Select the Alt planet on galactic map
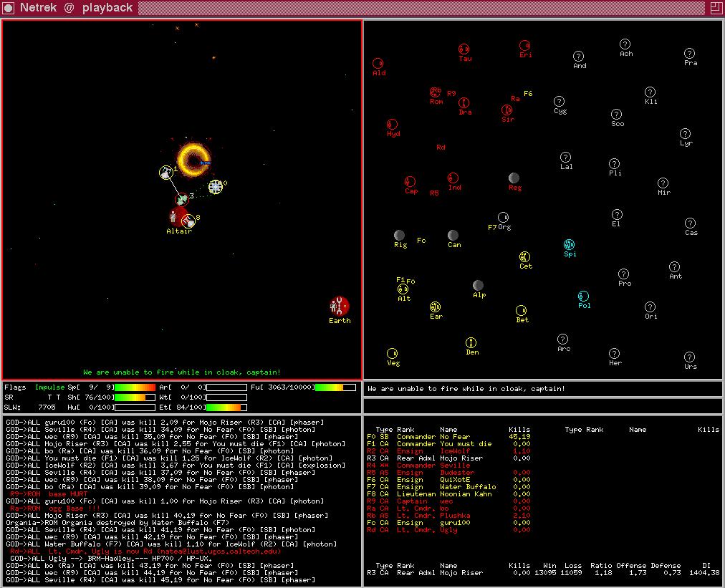This screenshot has width=725, height=588. (403, 289)
